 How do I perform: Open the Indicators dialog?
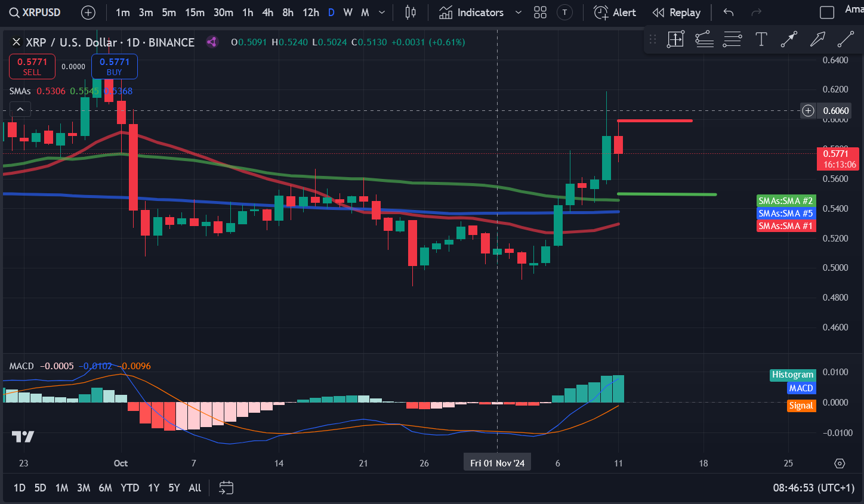pyautogui.click(x=471, y=13)
